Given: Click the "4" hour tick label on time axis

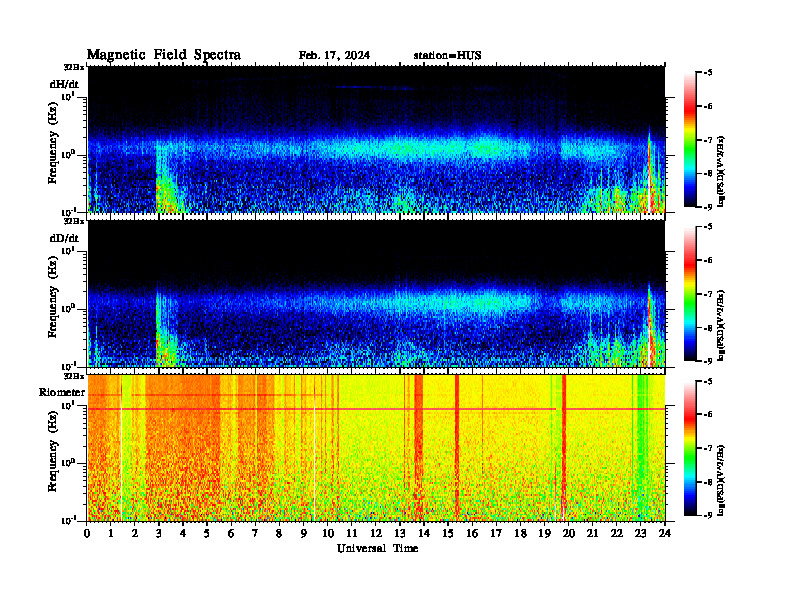Looking at the screenshot, I should [x=183, y=533].
